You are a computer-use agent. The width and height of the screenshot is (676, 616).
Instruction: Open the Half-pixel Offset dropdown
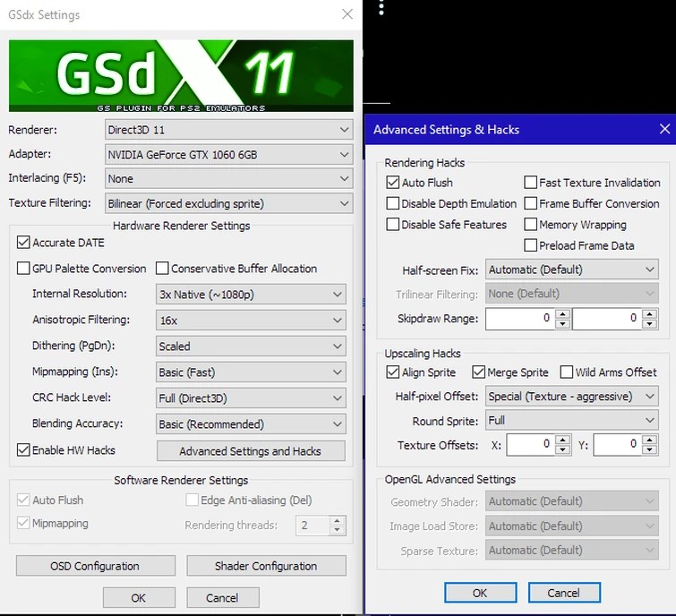571,396
